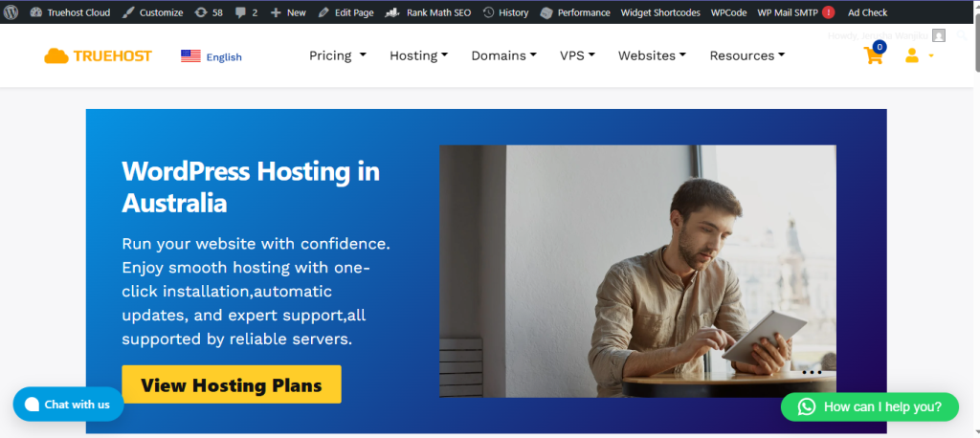This screenshot has width=980, height=438.
Task: Expand the Websites dropdown menu
Action: point(652,55)
